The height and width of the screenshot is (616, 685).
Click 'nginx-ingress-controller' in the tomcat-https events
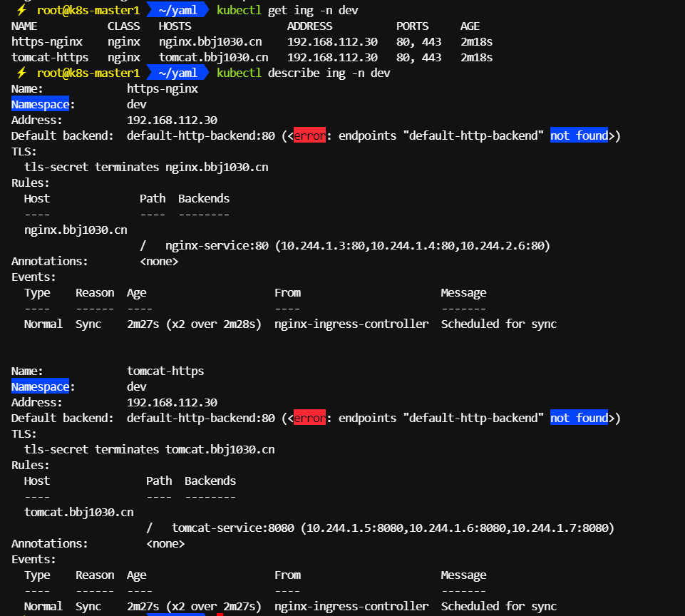(x=351, y=607)
